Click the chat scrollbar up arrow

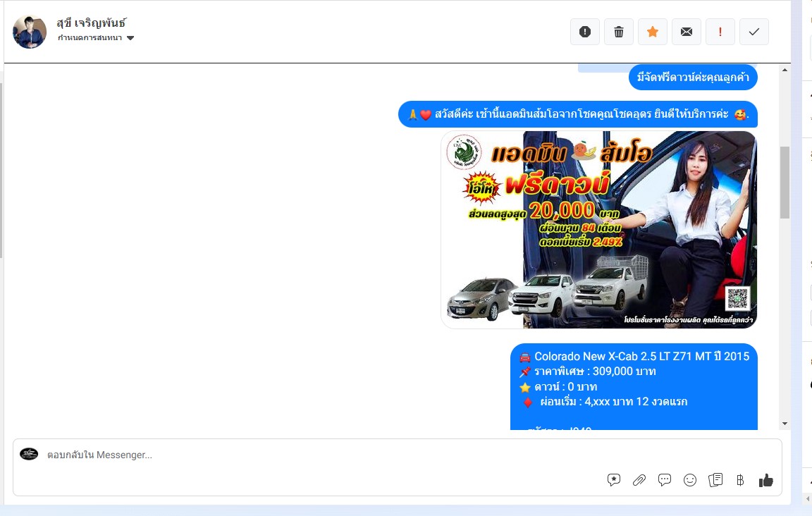[785, 69]
